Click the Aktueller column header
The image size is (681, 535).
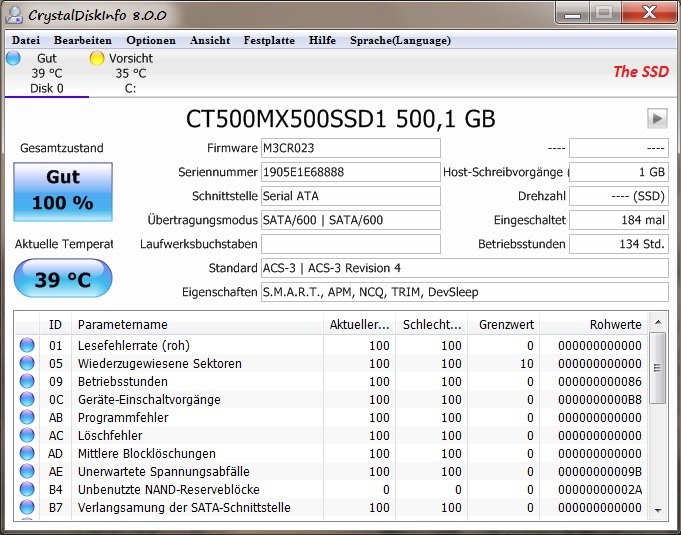pos(359,324)
